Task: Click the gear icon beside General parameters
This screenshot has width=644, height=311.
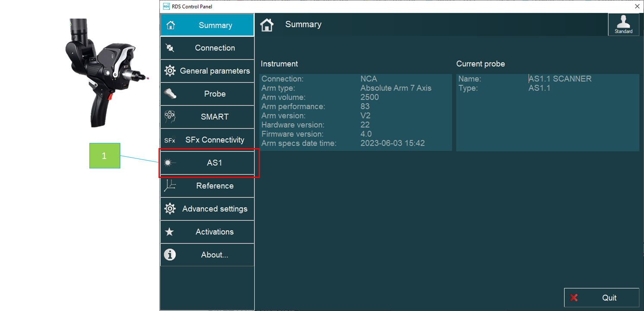Action: tap(170, 71)
